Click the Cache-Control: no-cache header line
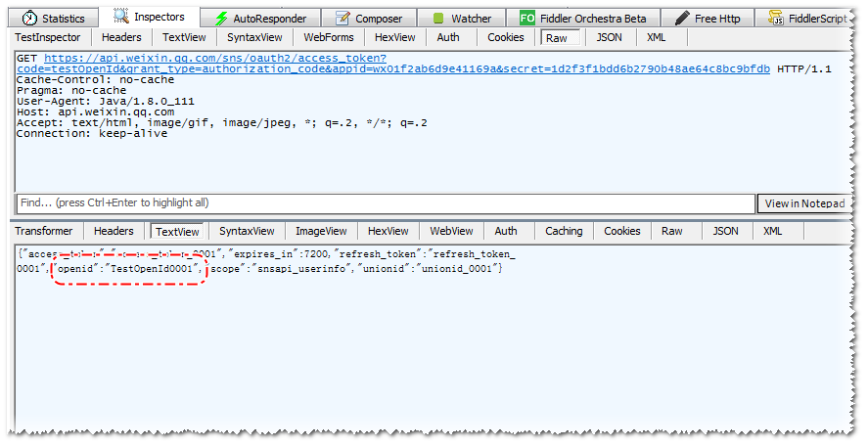 (95, 79)
